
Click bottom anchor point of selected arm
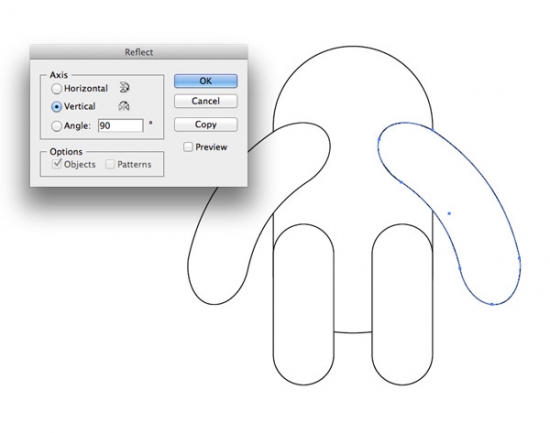(x=492, y=304)
